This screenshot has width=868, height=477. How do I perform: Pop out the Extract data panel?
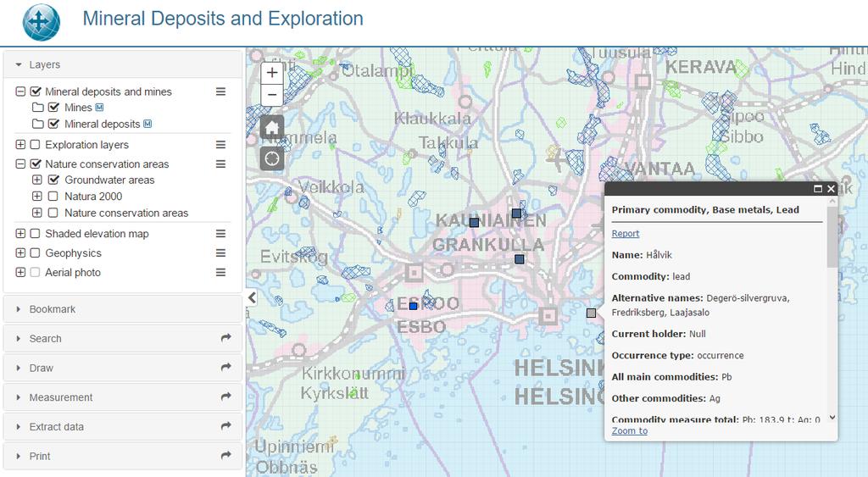coord(225,425)
